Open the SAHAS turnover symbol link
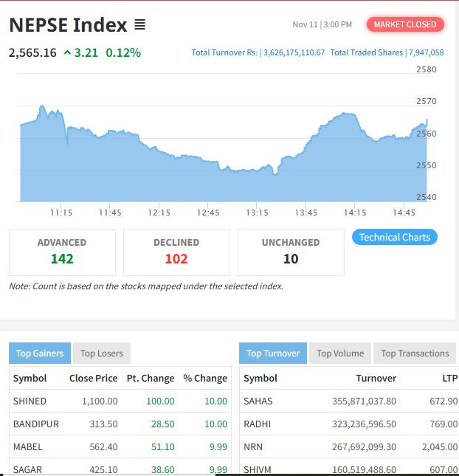Viewport: 459px width, 476px height. click(258, 401)
